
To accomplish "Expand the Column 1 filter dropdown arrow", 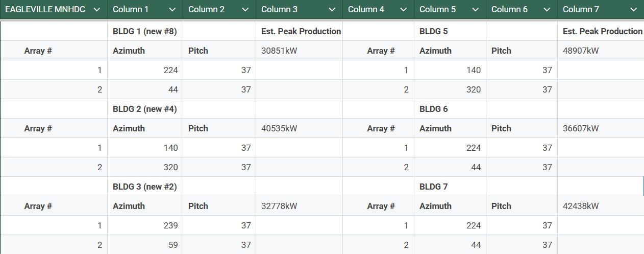I will 172,10.
